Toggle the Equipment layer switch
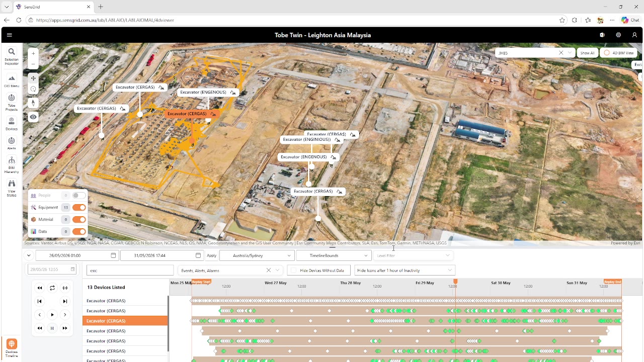The image size is (644, 362). click(78, 208)
